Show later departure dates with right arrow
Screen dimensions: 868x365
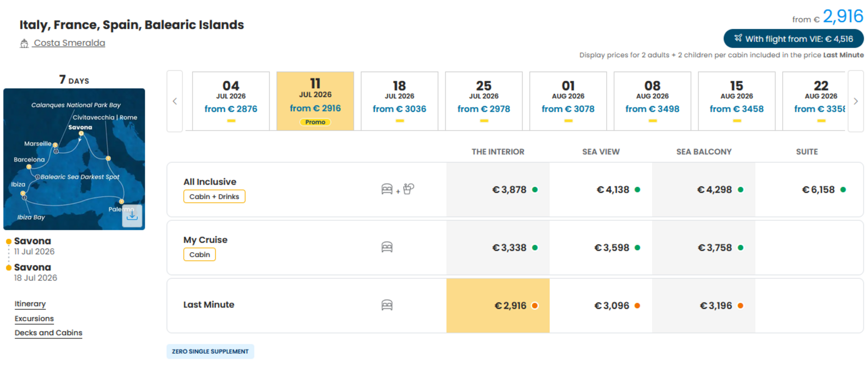[x=856, y=101]
